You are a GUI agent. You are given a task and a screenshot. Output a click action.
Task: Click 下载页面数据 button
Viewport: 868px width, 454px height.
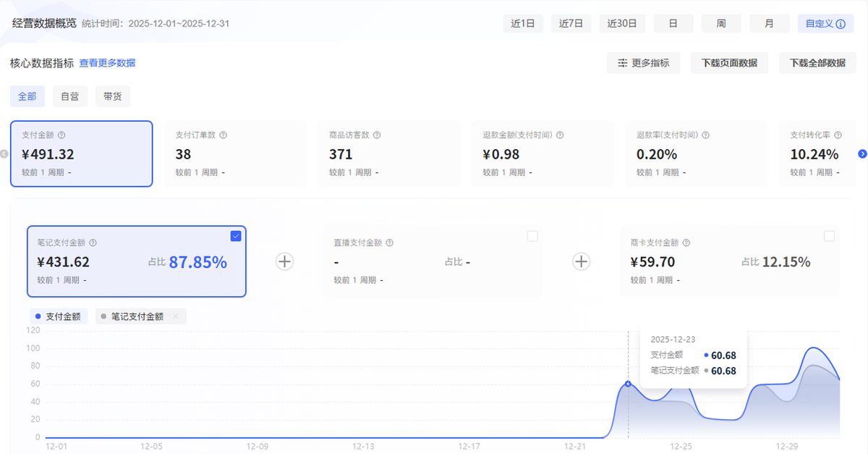pyautogui.click(x=729, y=63)
